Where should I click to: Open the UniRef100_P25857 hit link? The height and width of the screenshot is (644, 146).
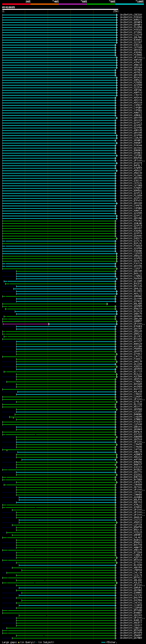point(131,188)
